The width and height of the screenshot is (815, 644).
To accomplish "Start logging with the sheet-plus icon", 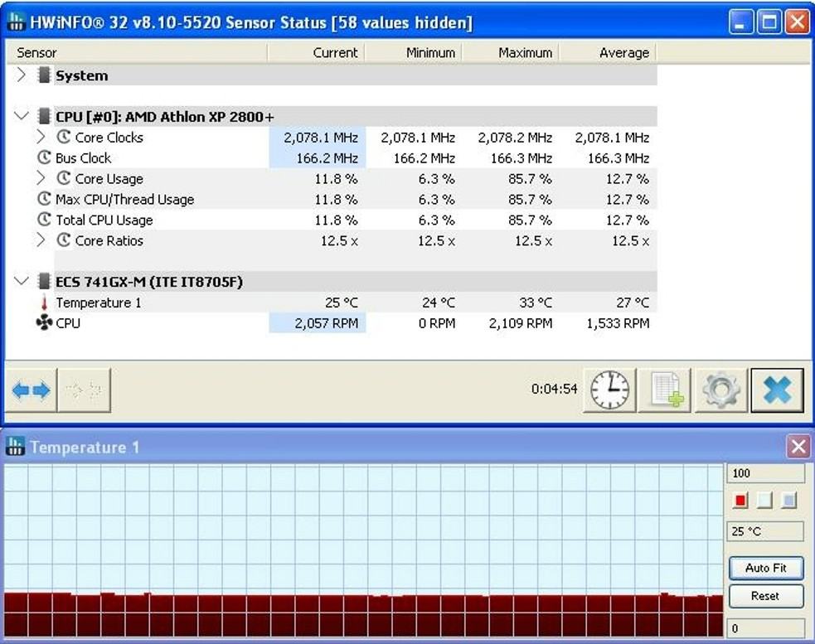I will click(665, 390).
